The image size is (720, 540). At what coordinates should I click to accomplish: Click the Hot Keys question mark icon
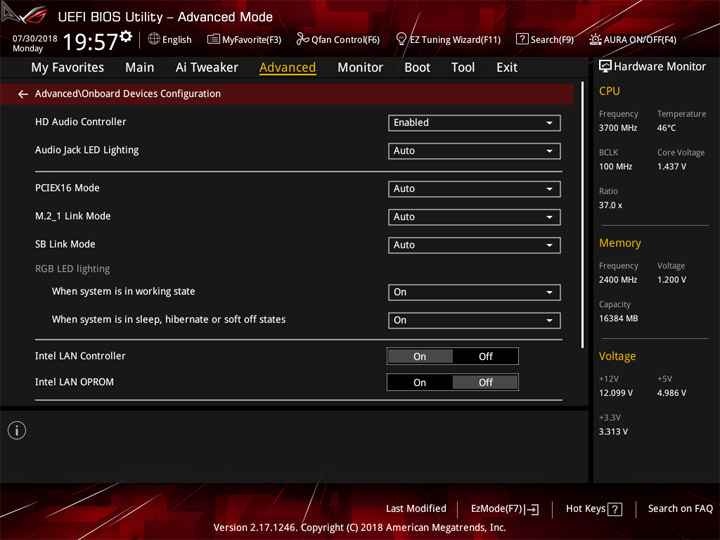pos(615,509)
